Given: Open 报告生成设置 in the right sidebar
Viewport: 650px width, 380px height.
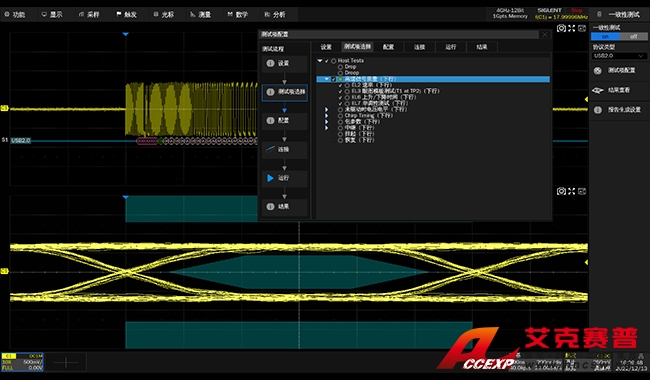Looking at the screenshot, I should (619, 110).
